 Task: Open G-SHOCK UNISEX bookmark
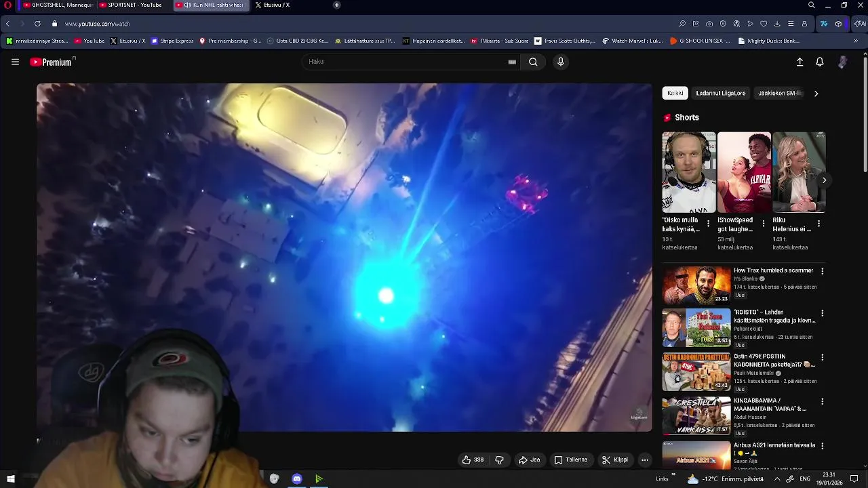700,41
